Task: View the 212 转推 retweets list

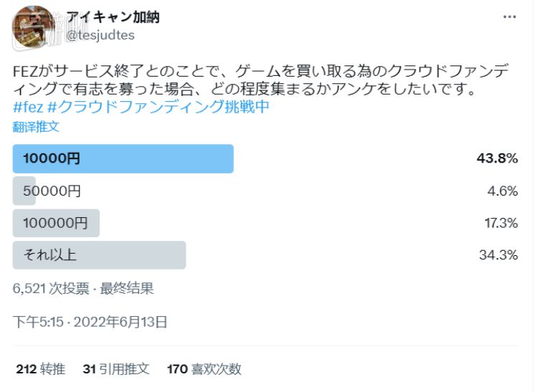Action: pos(40,369)
